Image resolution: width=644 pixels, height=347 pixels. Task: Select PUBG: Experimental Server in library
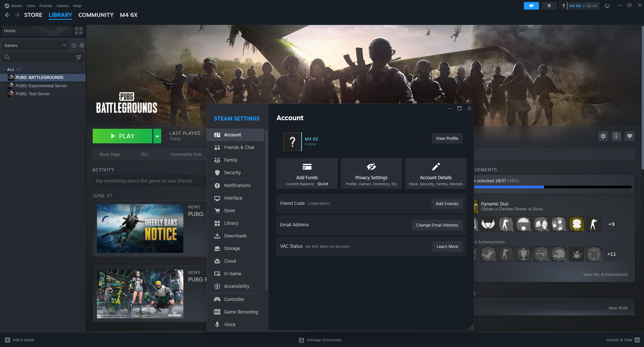[x=43, y=86]
